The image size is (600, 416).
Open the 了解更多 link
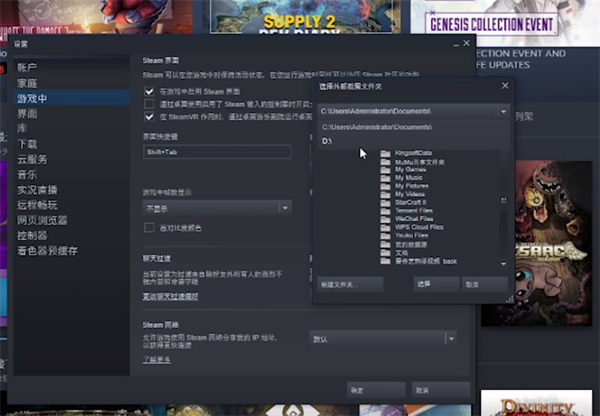pyautogui.click(x=157, y=360)
